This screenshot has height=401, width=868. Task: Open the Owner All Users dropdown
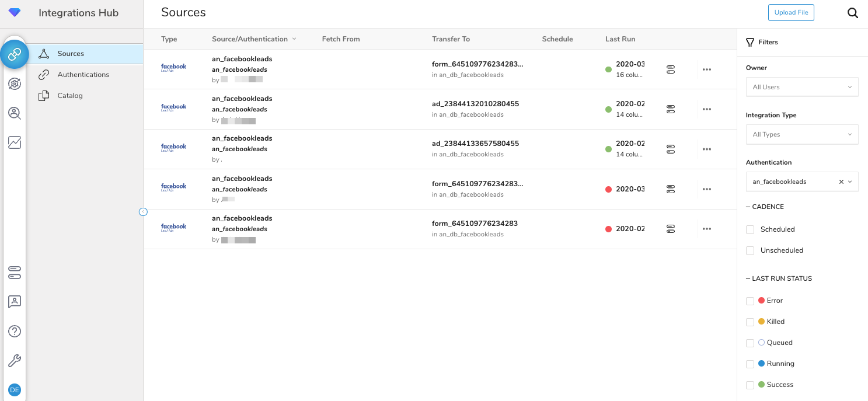tap(801, 87)
